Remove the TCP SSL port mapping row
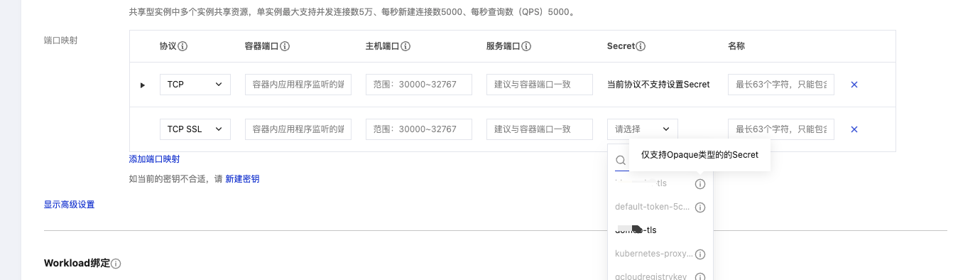 click(854, 129)
